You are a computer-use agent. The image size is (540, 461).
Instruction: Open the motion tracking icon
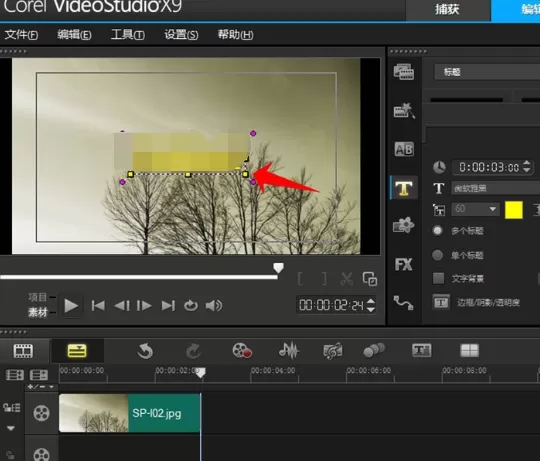tap(374, 350)
